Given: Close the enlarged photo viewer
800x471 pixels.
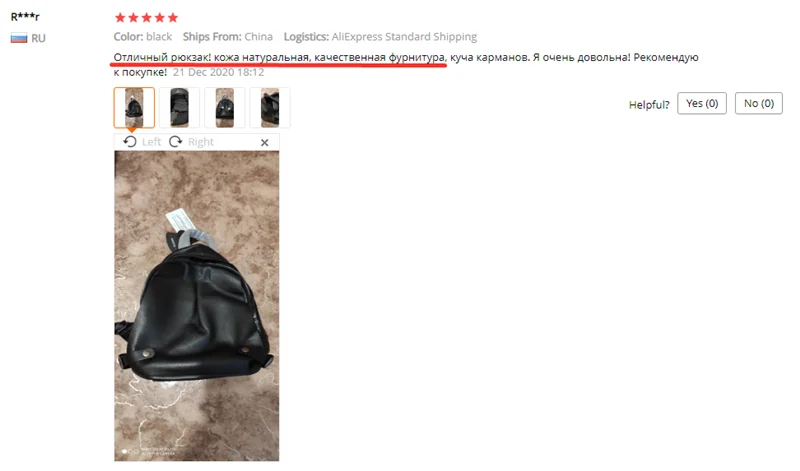Looking at the screenshot, I should tap(264, 142).
